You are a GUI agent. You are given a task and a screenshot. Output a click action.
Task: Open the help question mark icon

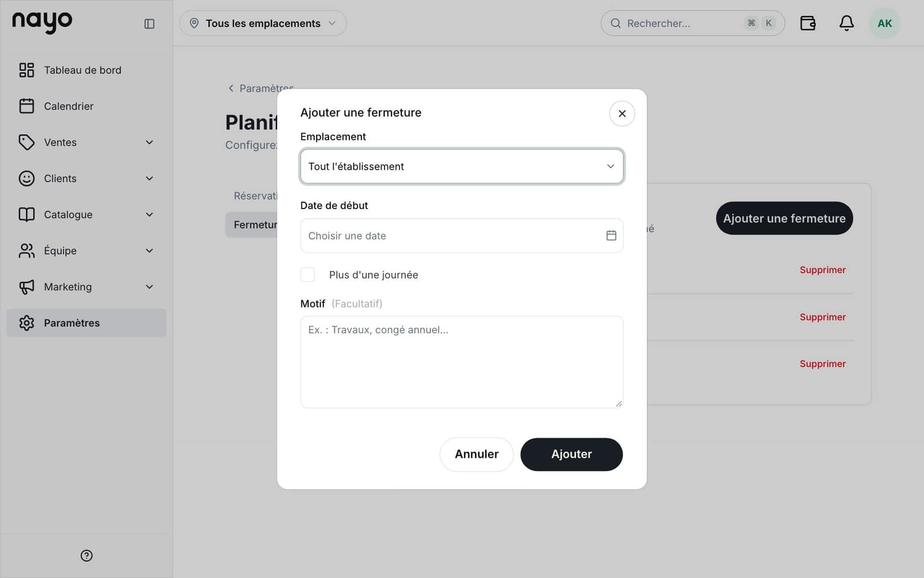[x=87, y=555]
